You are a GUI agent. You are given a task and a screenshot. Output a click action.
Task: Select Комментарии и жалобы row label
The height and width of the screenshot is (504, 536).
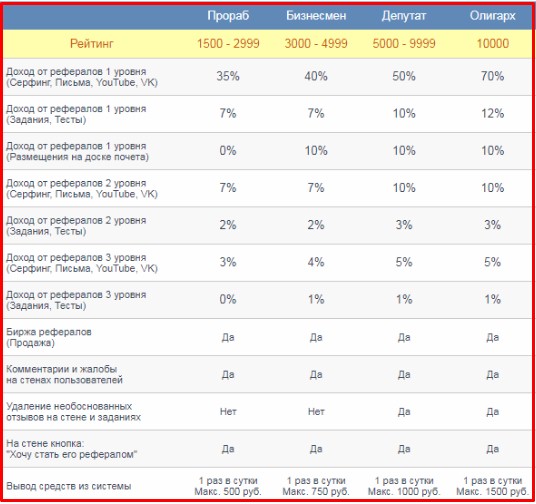[64, 374]
